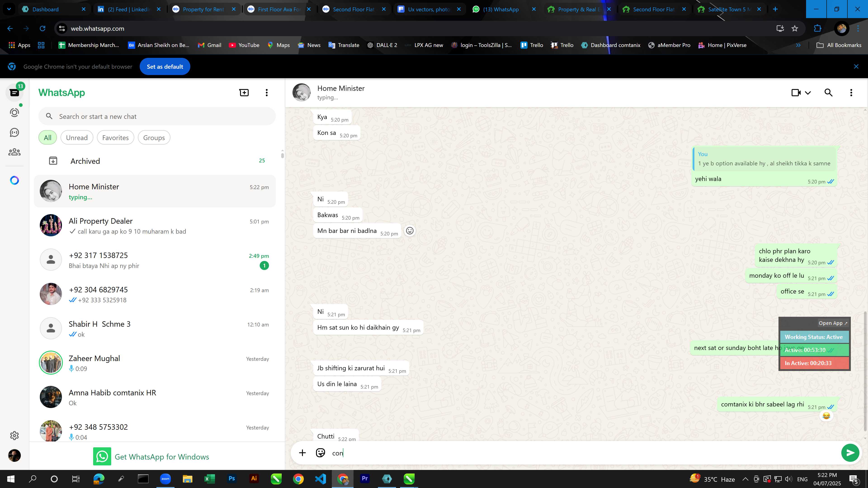This screenshot has height=488, width=868.
Task: Dismiss default browser notification bar
Action: [856, 66]
